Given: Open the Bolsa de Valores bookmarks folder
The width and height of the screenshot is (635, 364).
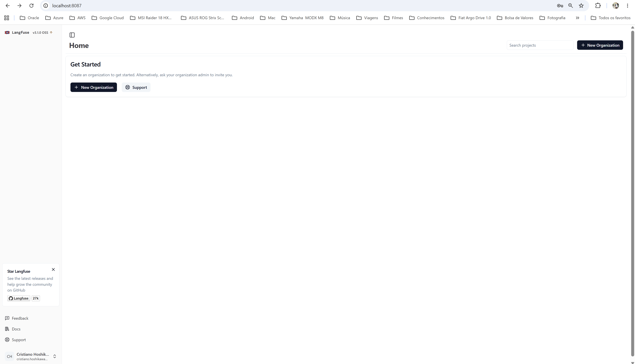Looking at the screenshot, I should (515, 18).
